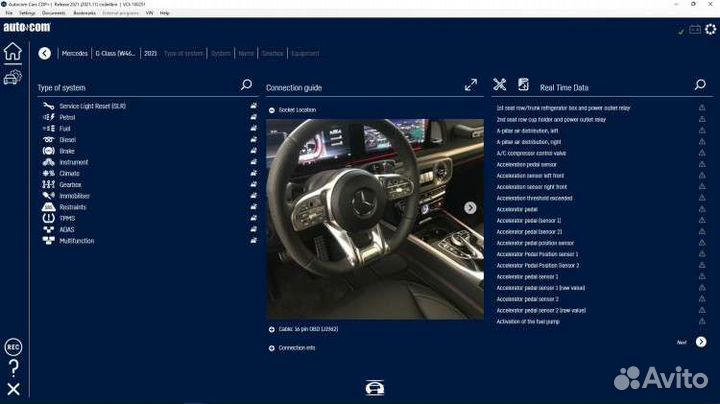This screenshot has width=720, height=404.
Task: Search the Real Time Data list
Action: point(700,84)
